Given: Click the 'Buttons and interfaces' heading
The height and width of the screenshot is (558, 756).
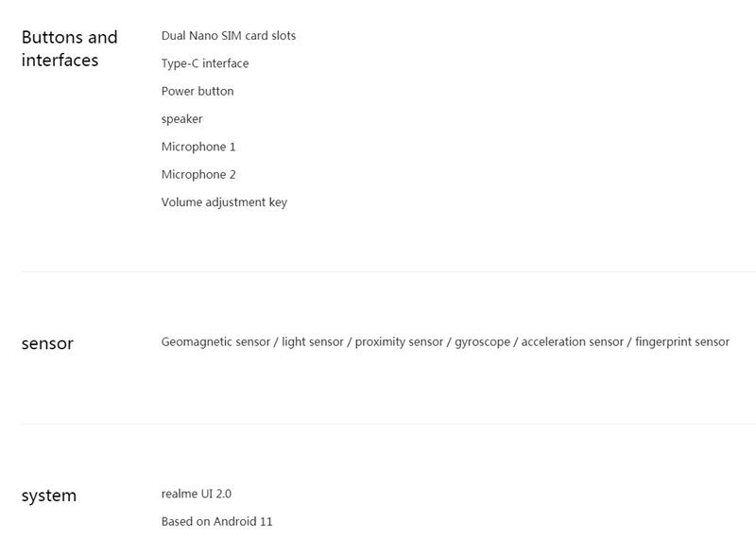Looking at the screenshot, I should (69, 49).
